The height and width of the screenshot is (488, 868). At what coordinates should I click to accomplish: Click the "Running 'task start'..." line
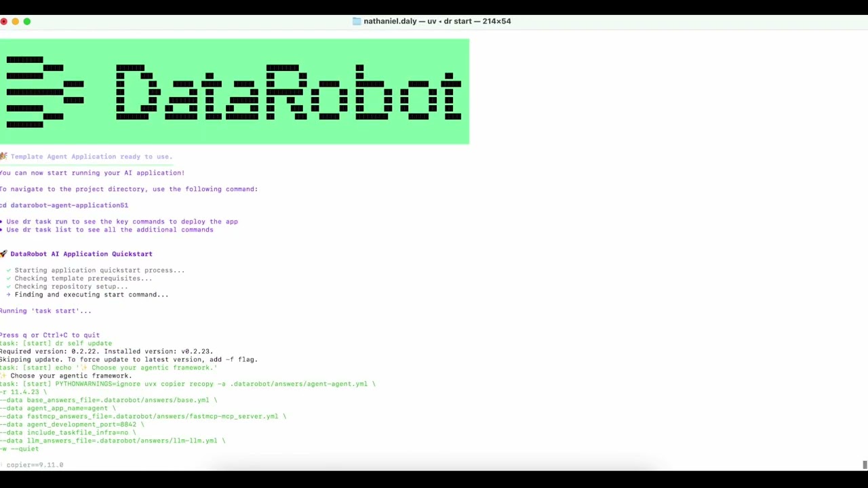pyautogui.click(x=45, y=311)
